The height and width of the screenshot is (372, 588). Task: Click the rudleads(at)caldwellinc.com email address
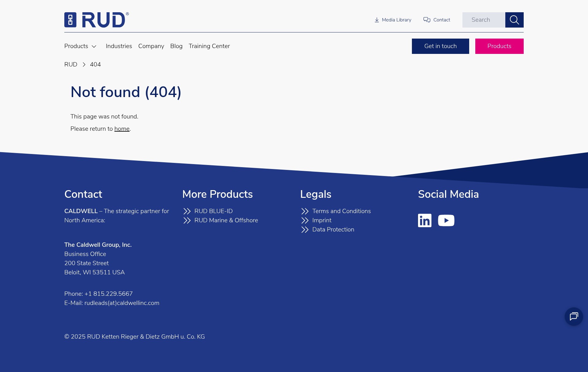(x=122, y=303)
